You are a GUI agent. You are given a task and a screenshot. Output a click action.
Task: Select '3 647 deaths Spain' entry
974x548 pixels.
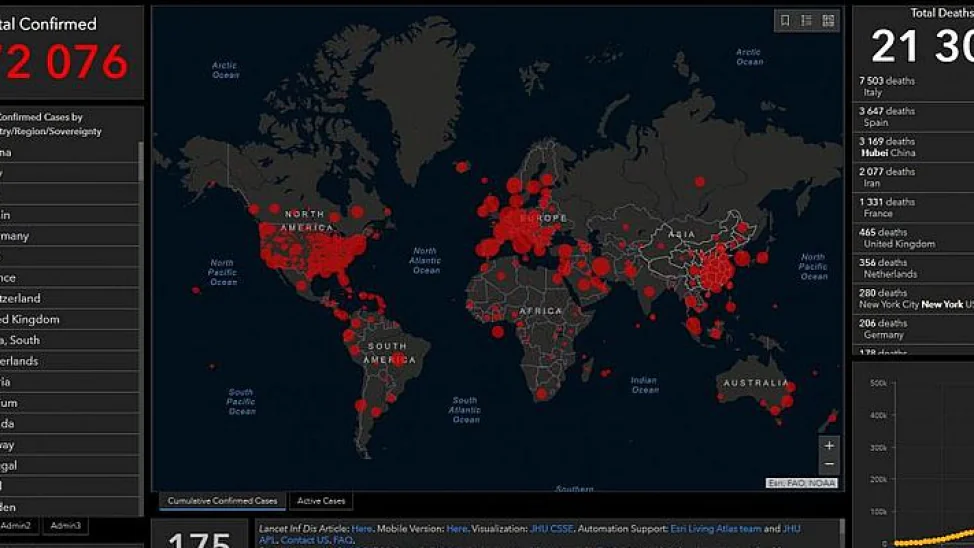pos(913,117)
